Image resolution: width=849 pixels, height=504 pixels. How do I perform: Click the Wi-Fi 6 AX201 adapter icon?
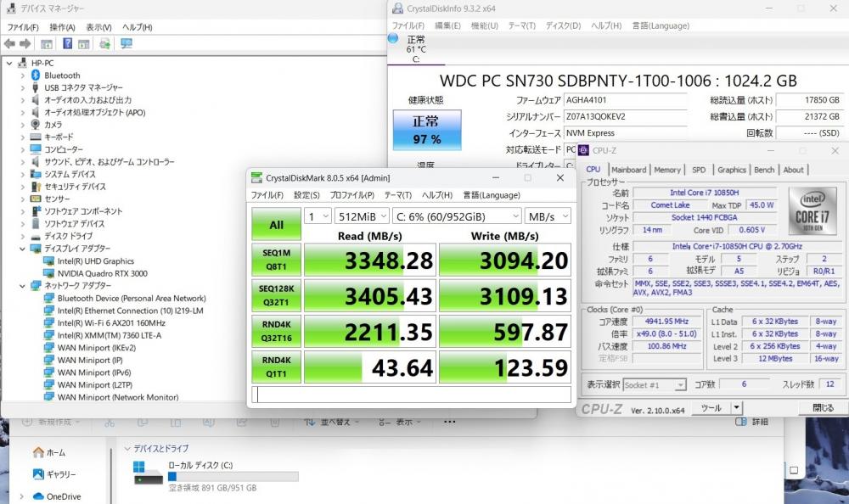click(48, 323)
